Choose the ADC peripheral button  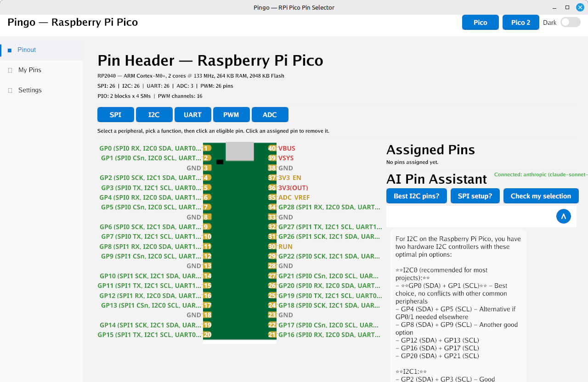(270, 115)
